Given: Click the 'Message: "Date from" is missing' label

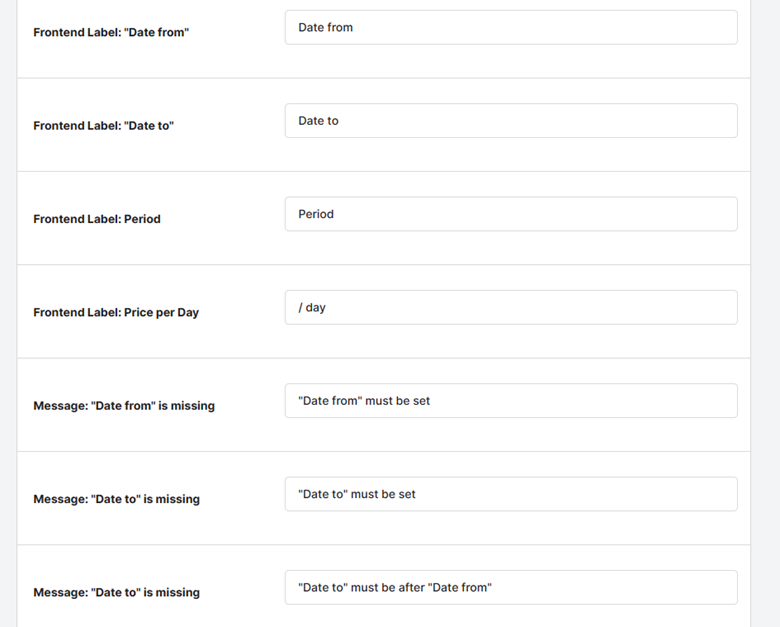Looking at the screenshot, I should click(124, 406).
